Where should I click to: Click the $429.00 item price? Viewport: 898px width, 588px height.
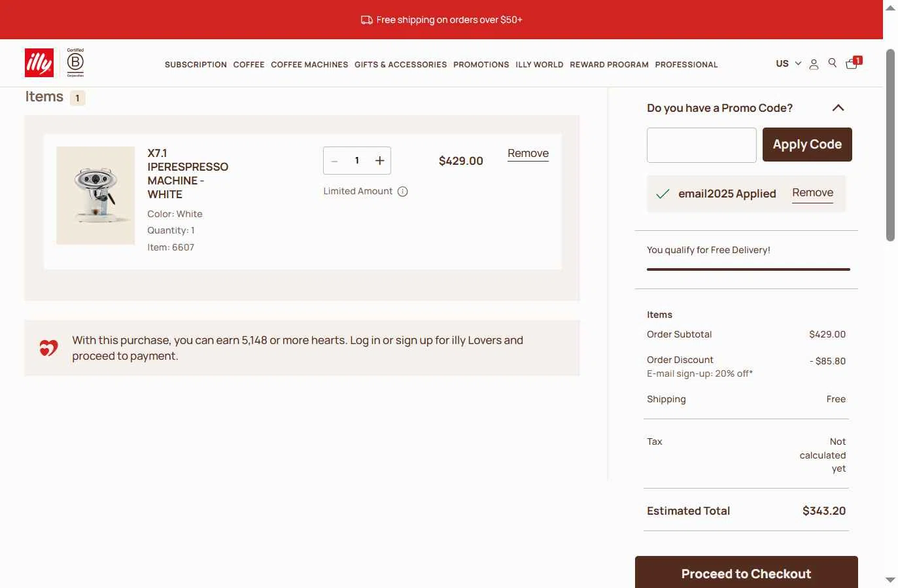tap(461, 161)
